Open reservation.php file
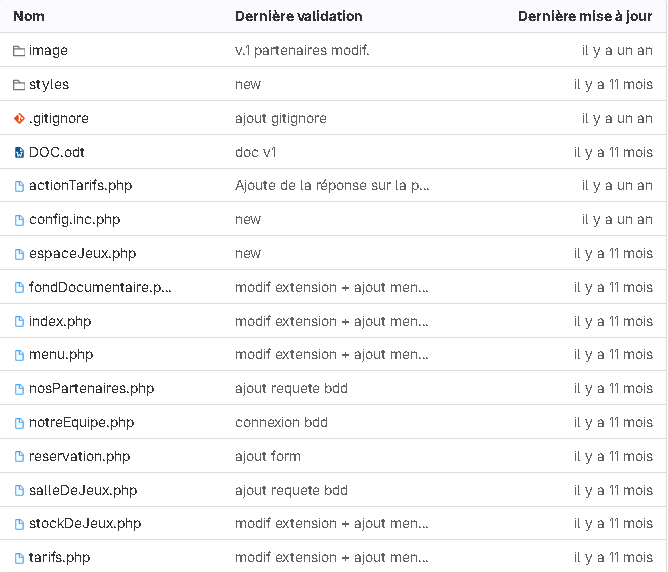 pyautogui.click(x=79, y=457)
